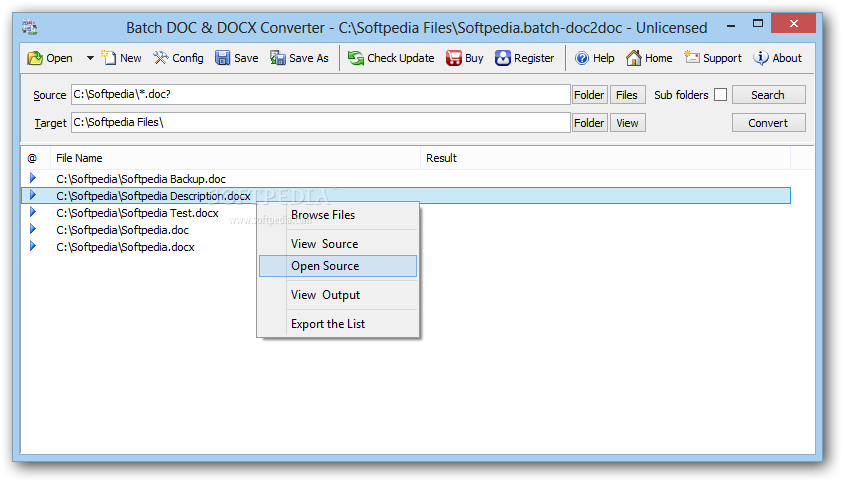Minimize the converter window

click(x=731, y=25)
